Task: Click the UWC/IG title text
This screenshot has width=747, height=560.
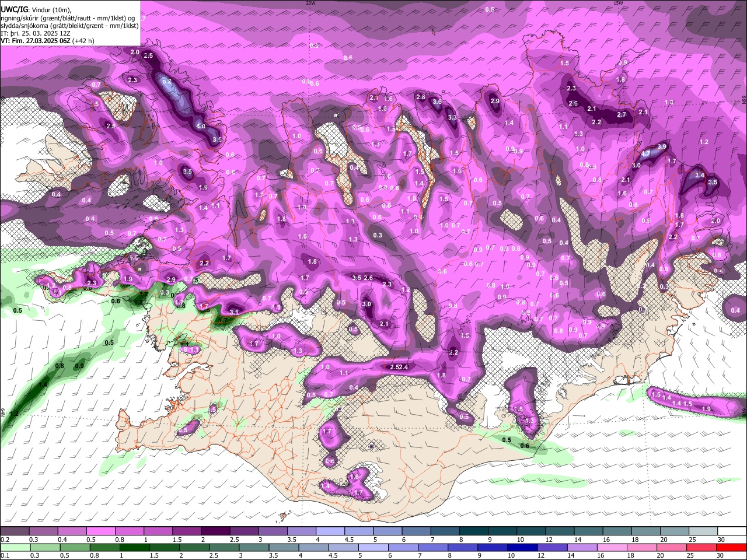Action: [14, 10]
